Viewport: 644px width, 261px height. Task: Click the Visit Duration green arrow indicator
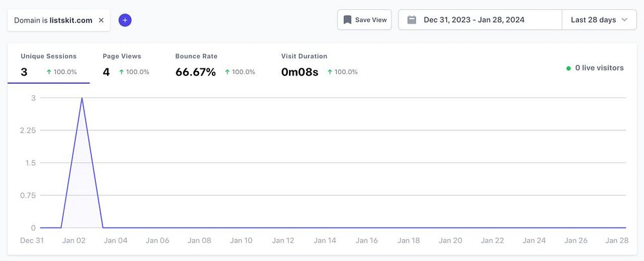click(330, 72)
